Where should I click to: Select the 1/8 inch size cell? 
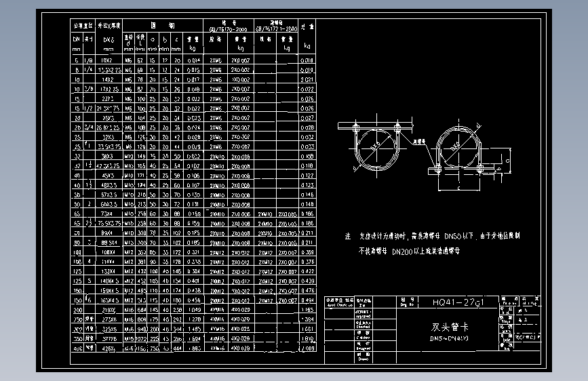(x=88, y=60)
